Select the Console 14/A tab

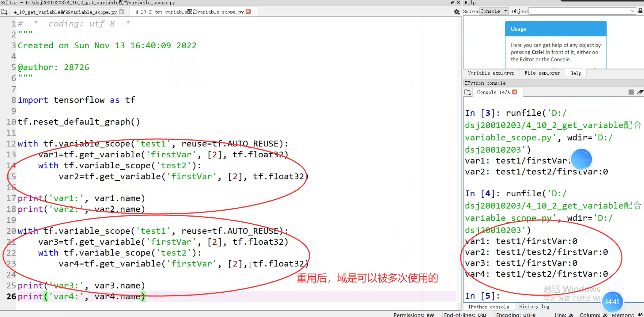(x=493, y=92)
